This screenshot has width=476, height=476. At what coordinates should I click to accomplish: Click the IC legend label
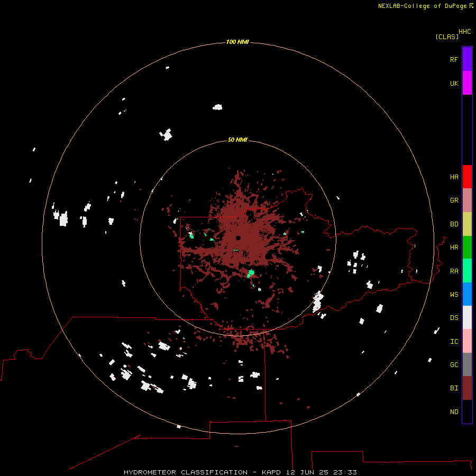tap(454, 342)
